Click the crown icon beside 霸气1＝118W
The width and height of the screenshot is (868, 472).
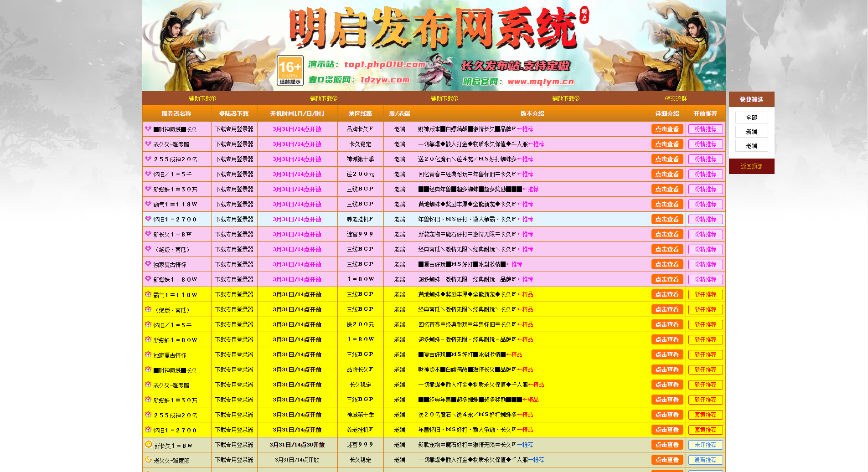pyautogui.click(x=148, y=294)
